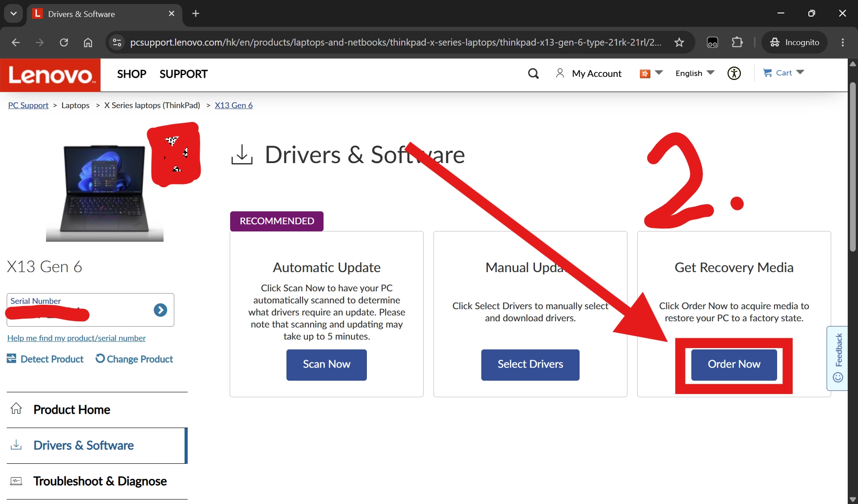Open My Account menu
This screenshot has height=504, width=858.
pos(589,73)
